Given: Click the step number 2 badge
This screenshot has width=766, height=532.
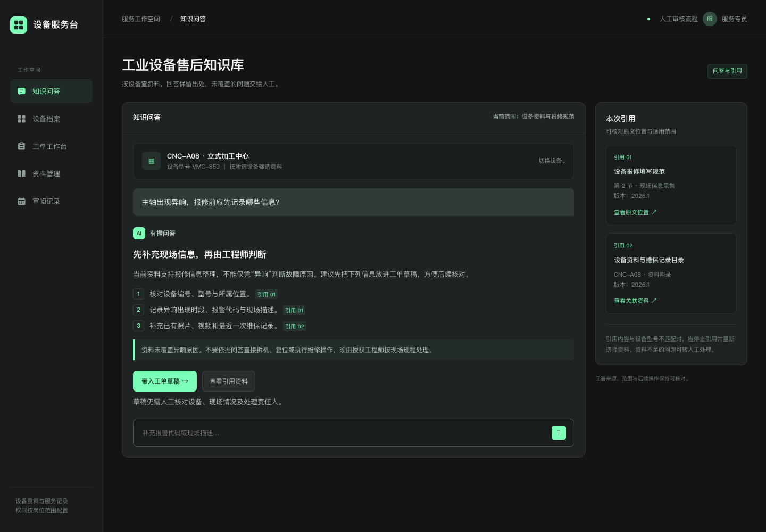Looking at the screenshot, I should click(x=139, y=310).
